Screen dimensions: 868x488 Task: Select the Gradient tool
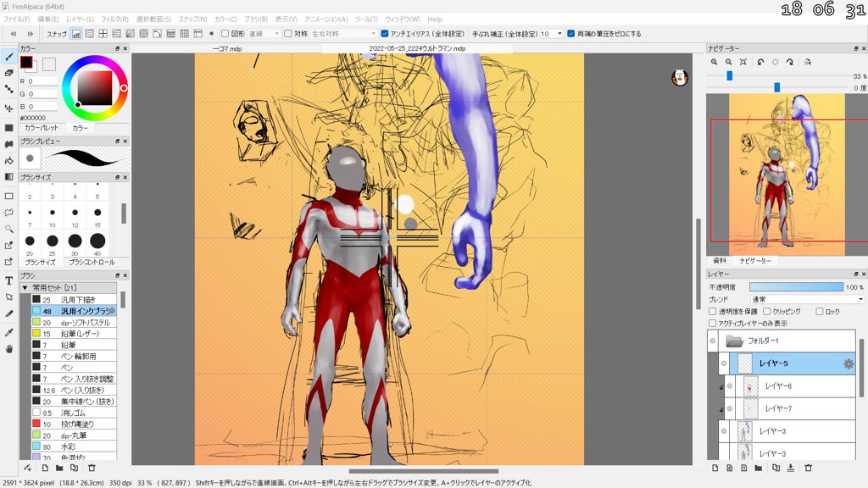coord(8,177)
